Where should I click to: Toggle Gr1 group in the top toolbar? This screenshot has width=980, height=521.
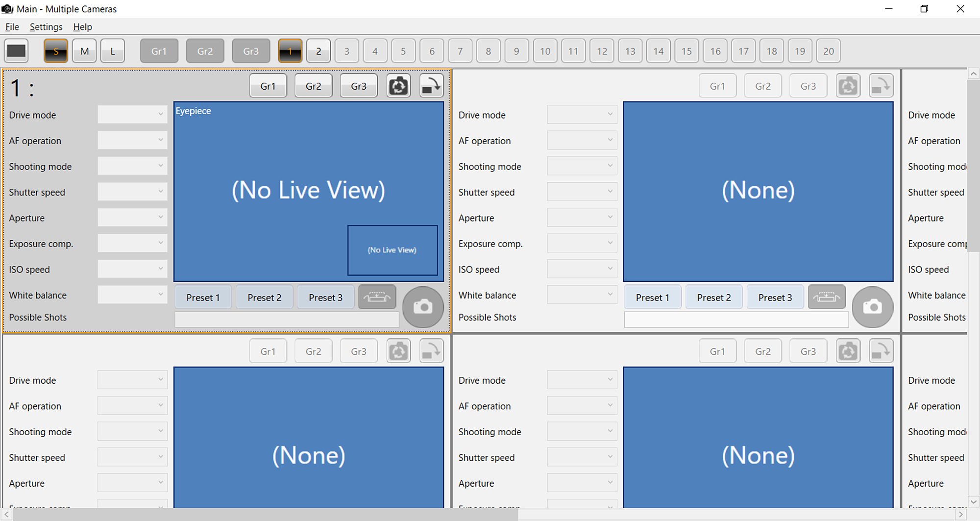coord(159,51)
